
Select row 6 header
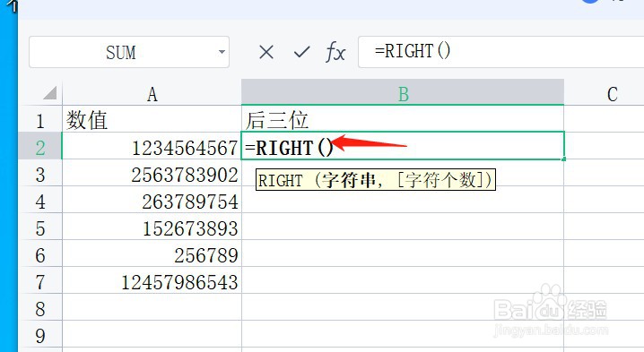(40, 254)
